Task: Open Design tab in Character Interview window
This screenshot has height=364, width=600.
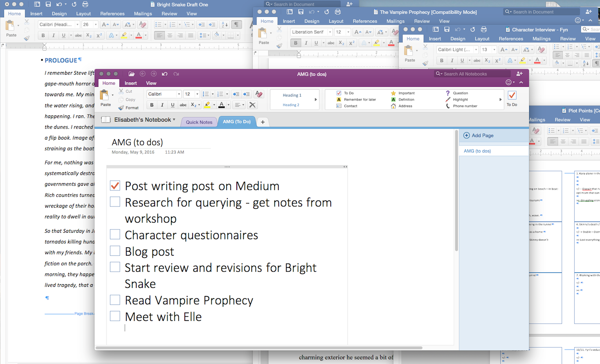Action: coord(458,39)
